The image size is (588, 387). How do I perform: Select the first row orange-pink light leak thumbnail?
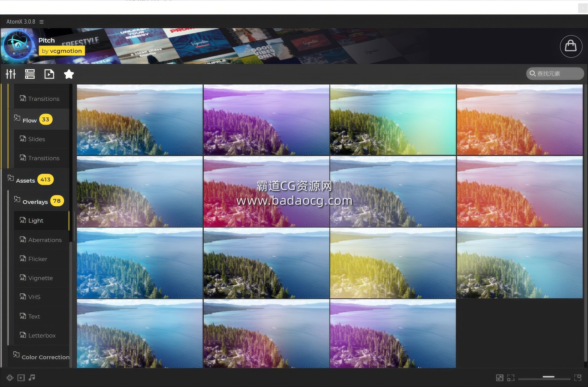[520, 120]
